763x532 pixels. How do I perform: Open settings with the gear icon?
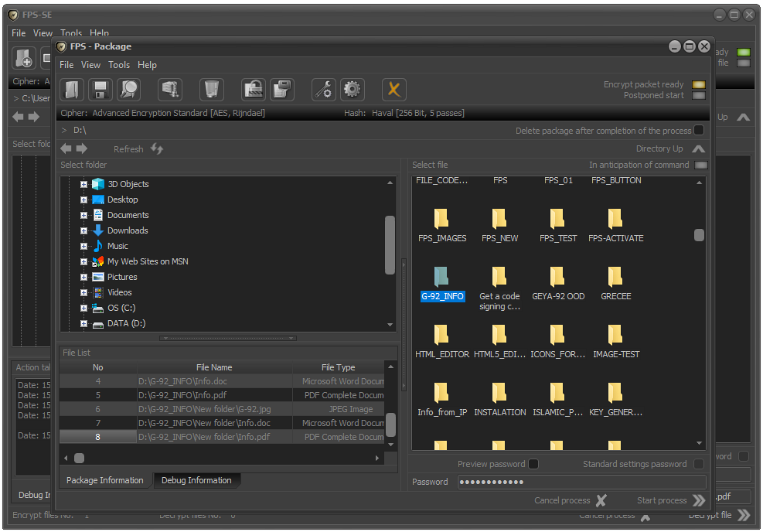[353, 90]
